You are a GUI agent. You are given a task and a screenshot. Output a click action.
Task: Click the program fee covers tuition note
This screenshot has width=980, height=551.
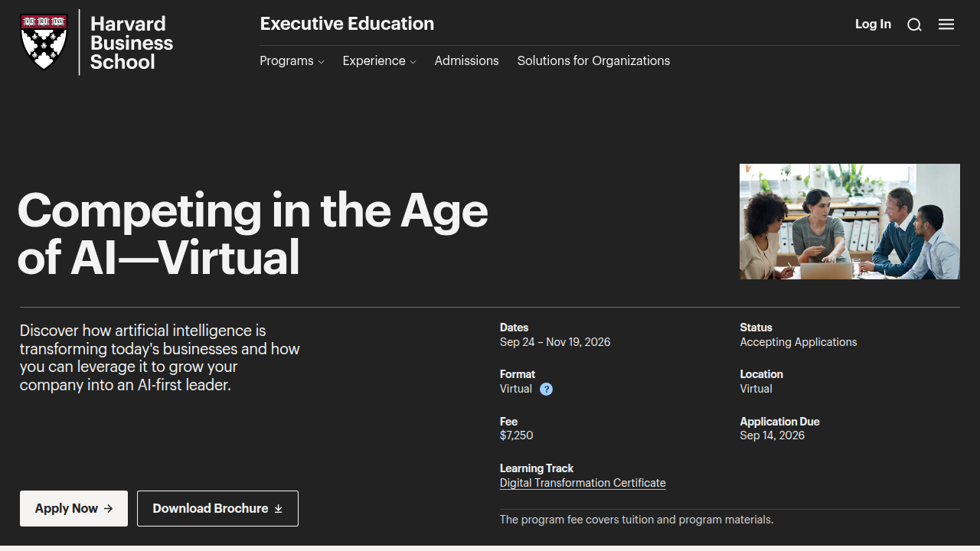(637, 520)
